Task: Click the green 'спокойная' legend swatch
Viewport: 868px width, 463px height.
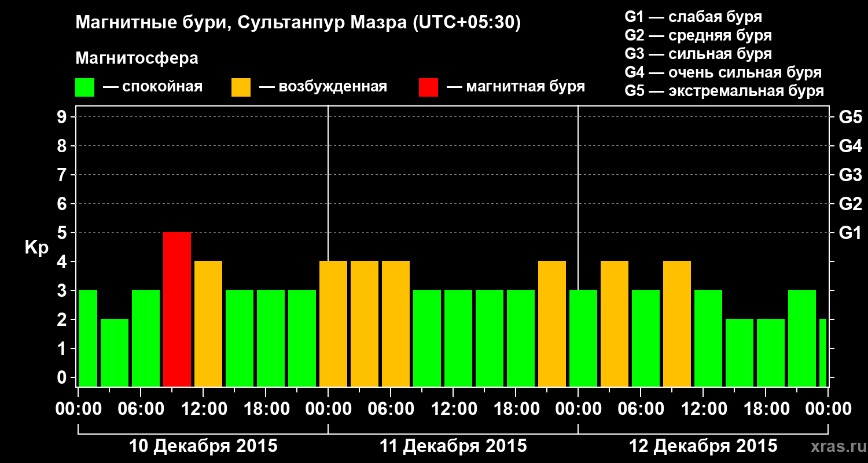Action: point(84,87)
